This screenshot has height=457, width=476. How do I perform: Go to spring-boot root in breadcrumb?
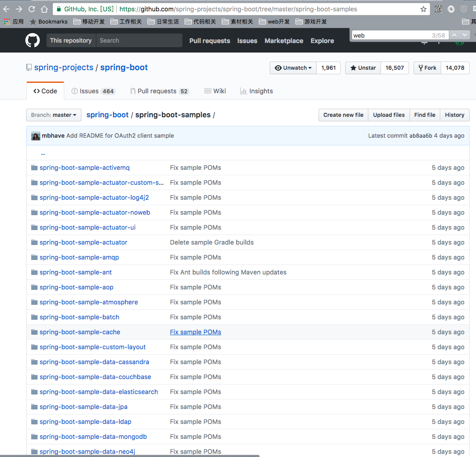point(108,115)
